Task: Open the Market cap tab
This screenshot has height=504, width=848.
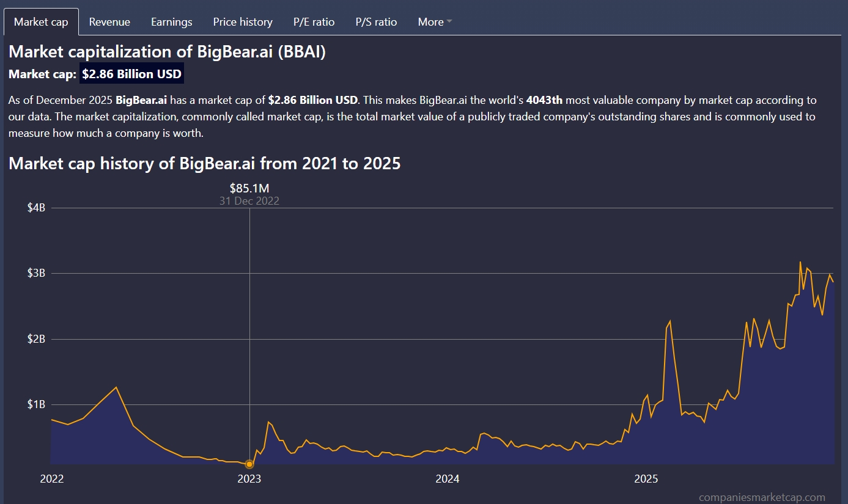Action: point(41,22)
